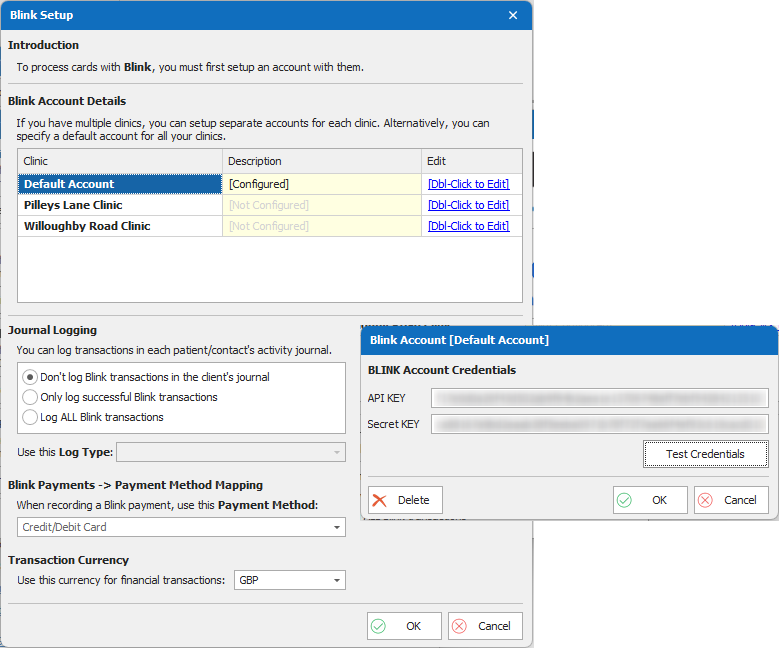This screenshot has width=779, height=648.
Task: Click OK in Blink Setup dialog
Action: point(404,626)
